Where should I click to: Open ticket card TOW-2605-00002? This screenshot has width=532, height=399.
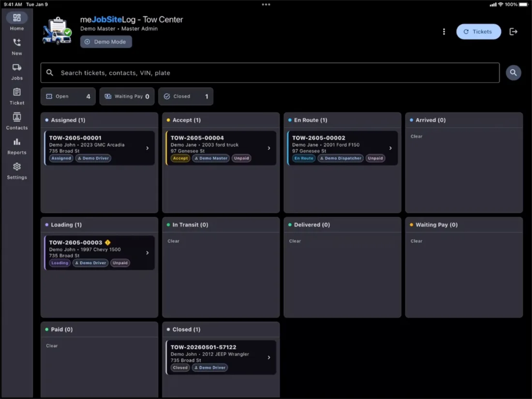tap(342, 148)
